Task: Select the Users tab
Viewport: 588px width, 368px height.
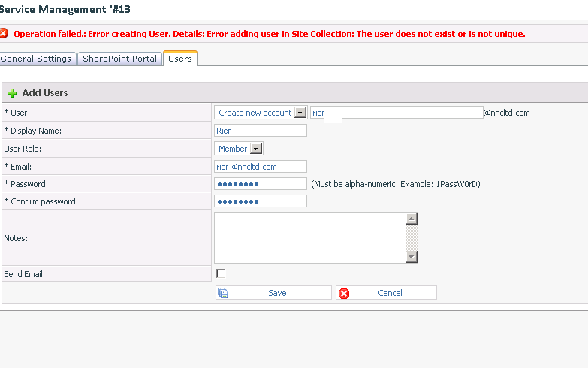Action: click(x=180, y=59)
